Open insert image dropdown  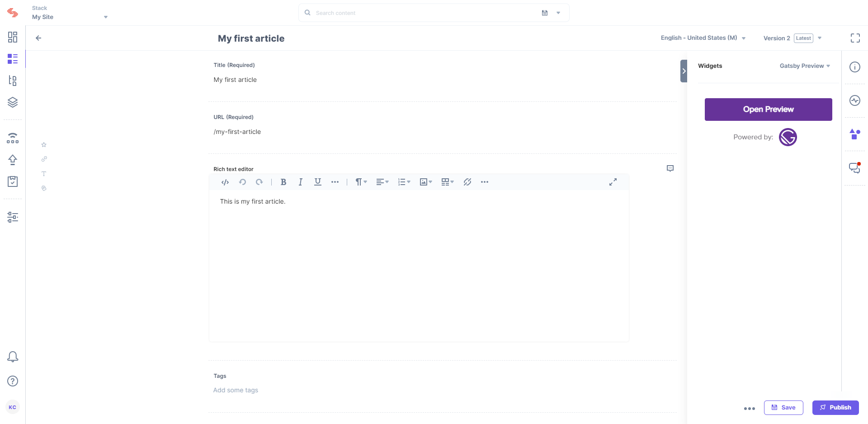pos(426,182)
